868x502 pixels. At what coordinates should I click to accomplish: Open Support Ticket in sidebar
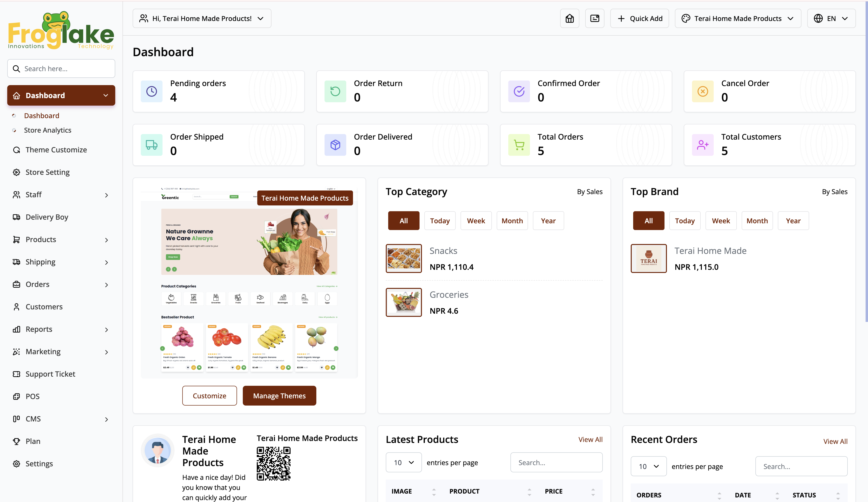tap(50, 374)
